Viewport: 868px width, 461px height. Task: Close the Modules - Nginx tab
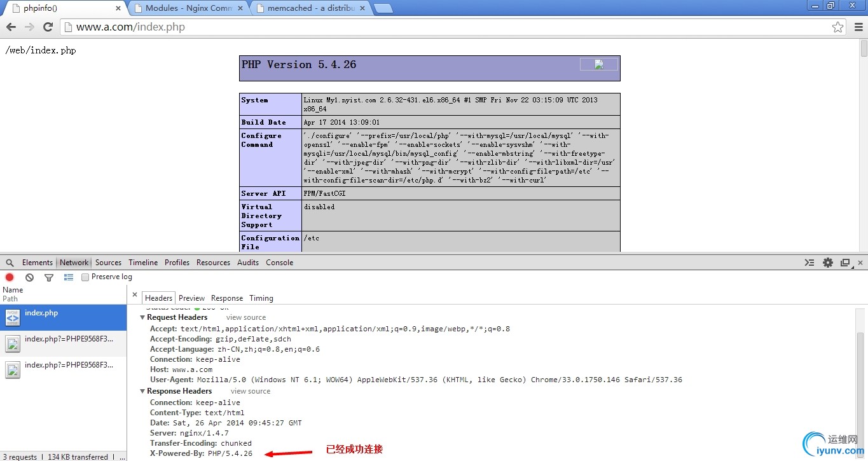point(240,8)
